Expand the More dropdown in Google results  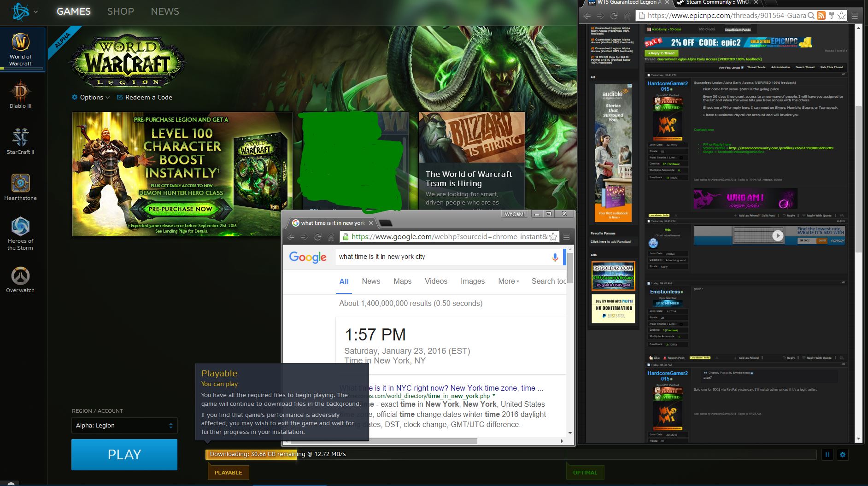pos(508,281)
